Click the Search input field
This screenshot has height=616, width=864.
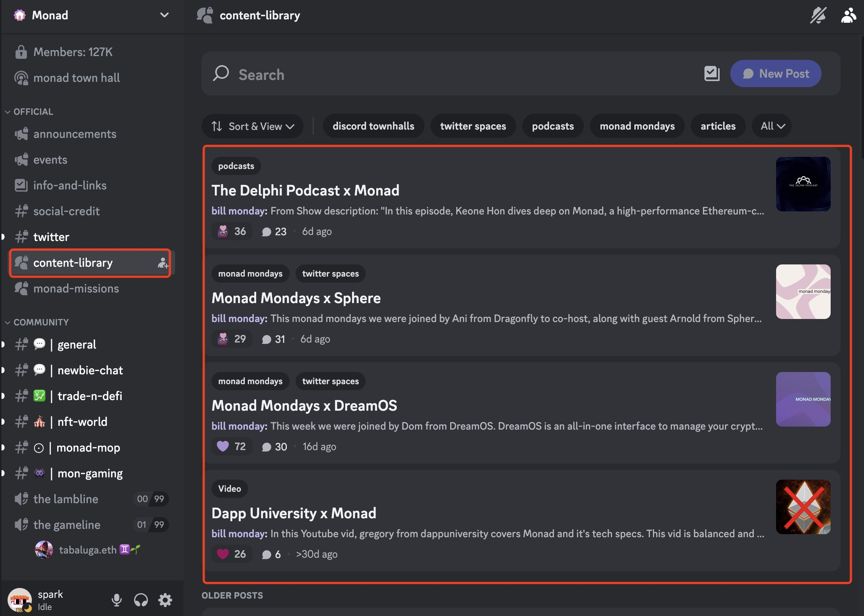(461, 73)
